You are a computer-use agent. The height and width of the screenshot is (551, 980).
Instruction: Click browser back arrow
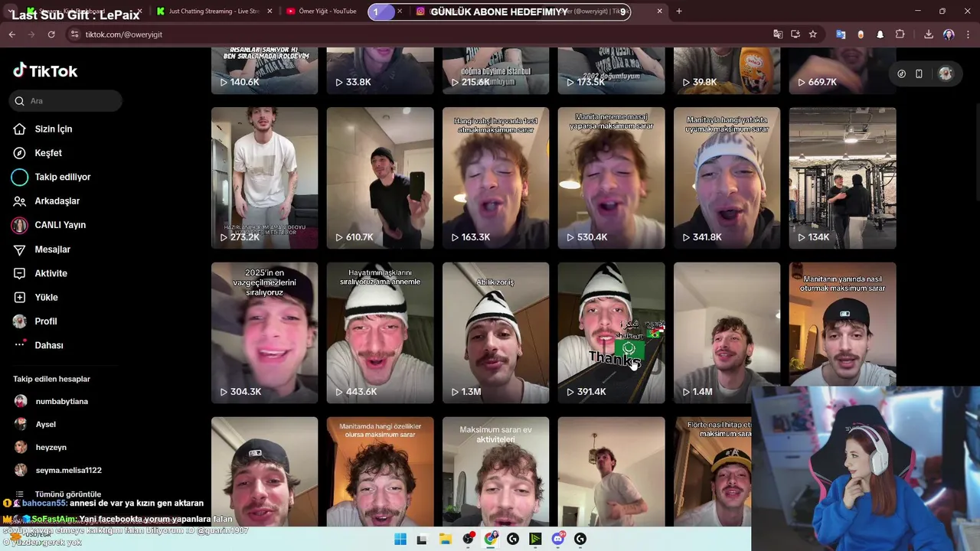11,34
